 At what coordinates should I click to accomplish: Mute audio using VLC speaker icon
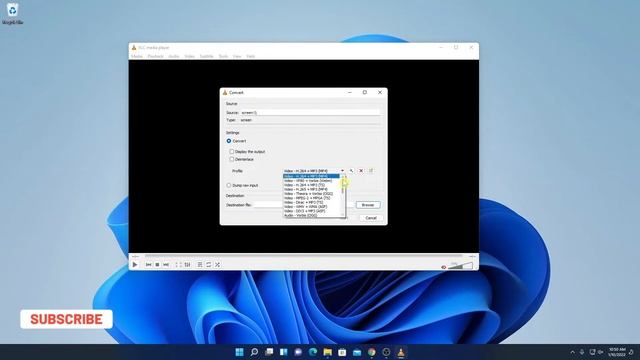click(x=444, y=267)
